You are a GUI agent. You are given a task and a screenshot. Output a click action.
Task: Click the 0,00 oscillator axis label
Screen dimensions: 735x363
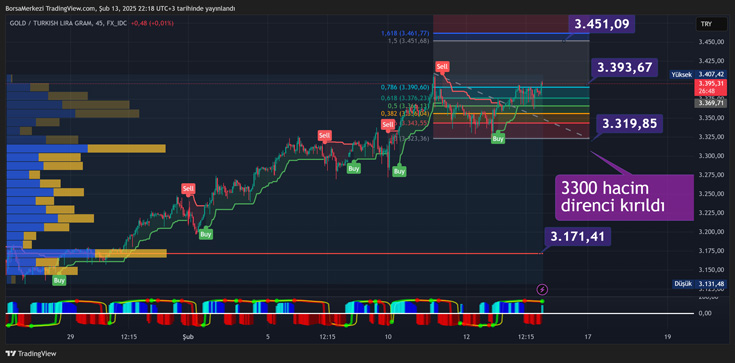pyautogui.click(x=704, y=313)
